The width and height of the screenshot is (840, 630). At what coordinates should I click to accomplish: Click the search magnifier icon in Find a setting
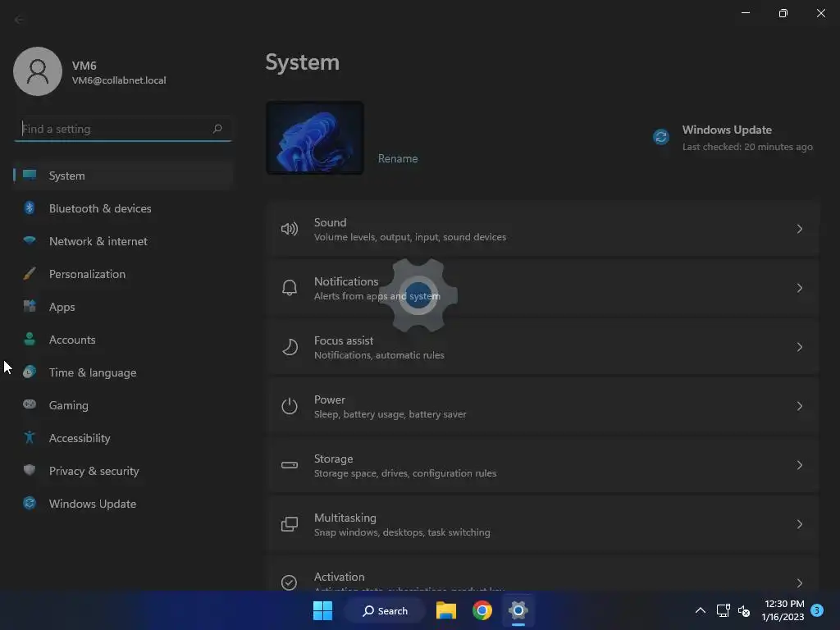[217, 129]
